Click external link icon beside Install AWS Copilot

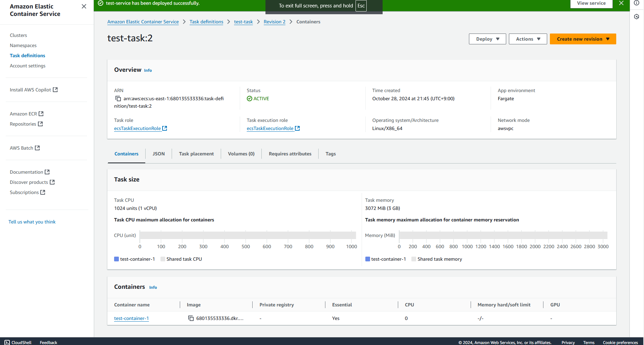(55, 90)
